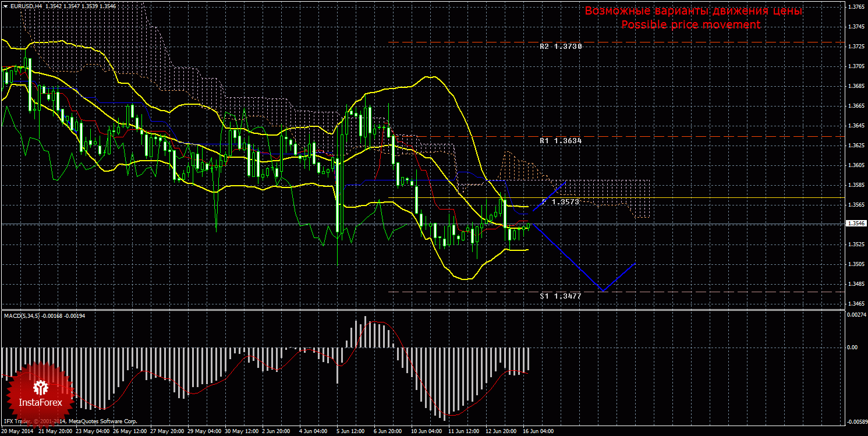The width and height of the screenshot is (868, 436).
Task: Click the MACD(5,34,5) indicator label
Action: coord(23,316)
